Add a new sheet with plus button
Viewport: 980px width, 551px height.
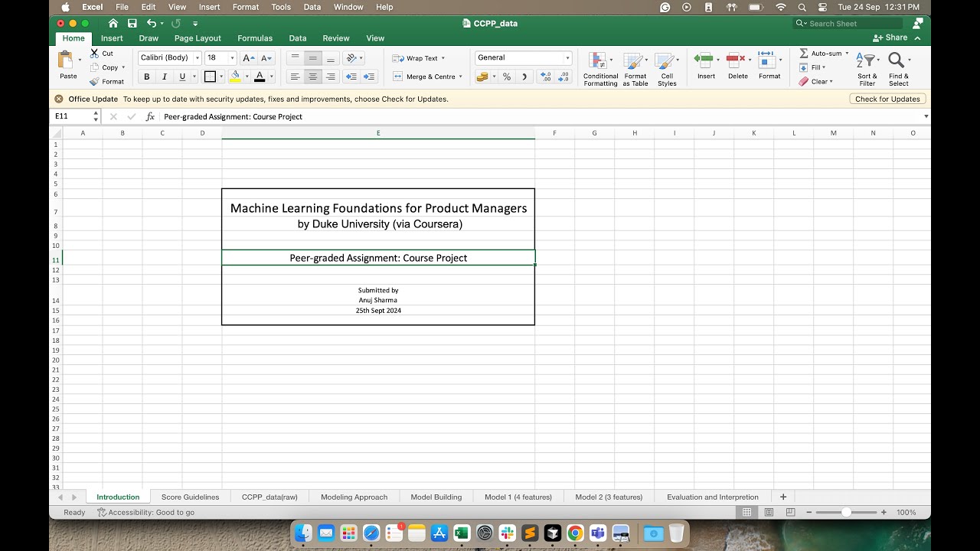pyautogui.click(x=782, y=497)
